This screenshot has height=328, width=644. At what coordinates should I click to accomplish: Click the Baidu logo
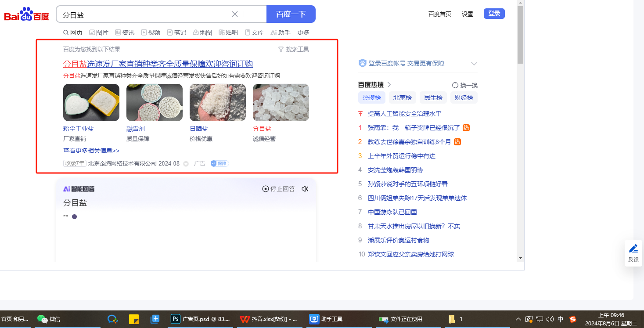coord(26,14)
